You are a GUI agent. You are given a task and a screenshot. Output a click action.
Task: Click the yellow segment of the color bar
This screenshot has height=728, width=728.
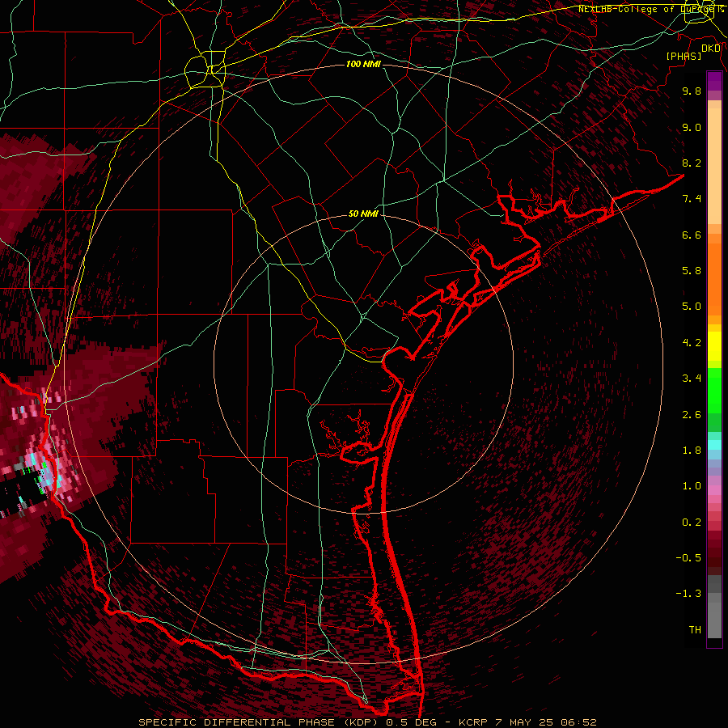point(714,346)
